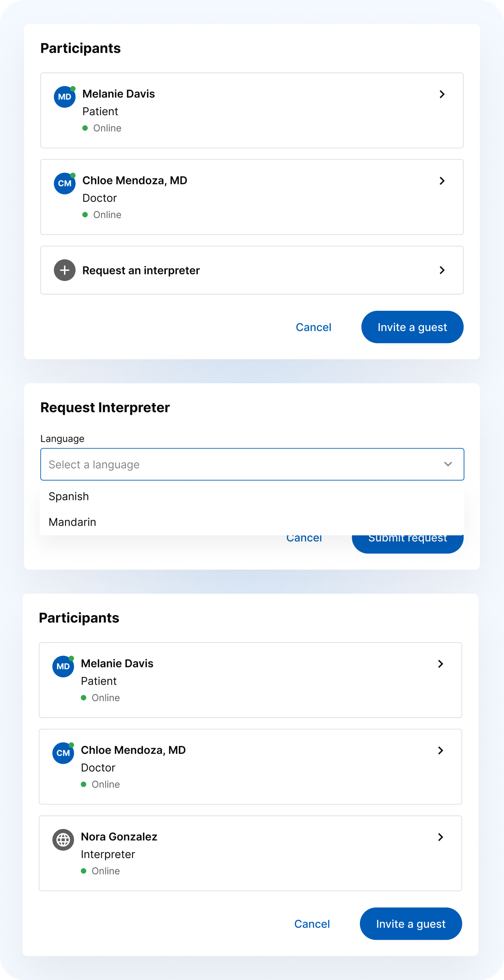This screenshot has height=980, width=504.
Task: Open Chloe Mendoza's chevron arrow in lower Participants panel
Action: (440, 750)
